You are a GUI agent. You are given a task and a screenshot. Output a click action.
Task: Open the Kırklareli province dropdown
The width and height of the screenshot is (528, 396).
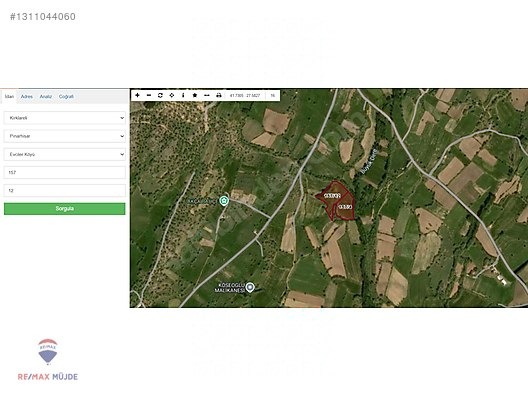[65, 118]
